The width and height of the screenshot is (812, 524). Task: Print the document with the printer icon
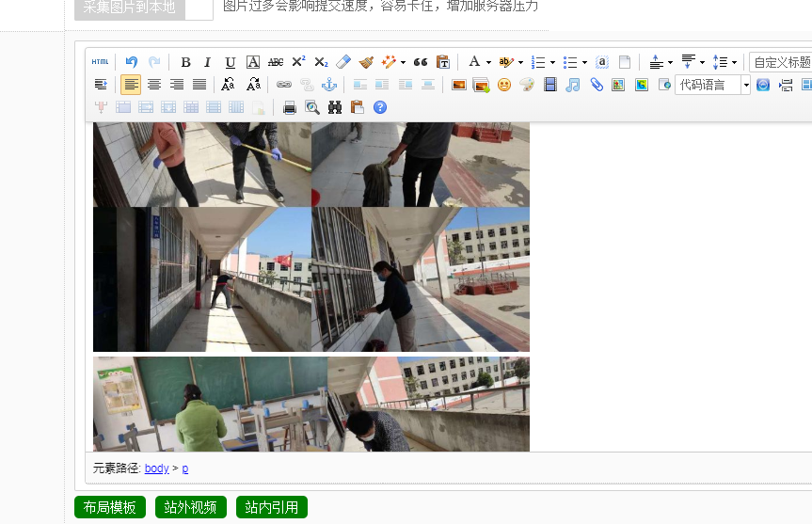pyautogui.click(x=290, y=107)
